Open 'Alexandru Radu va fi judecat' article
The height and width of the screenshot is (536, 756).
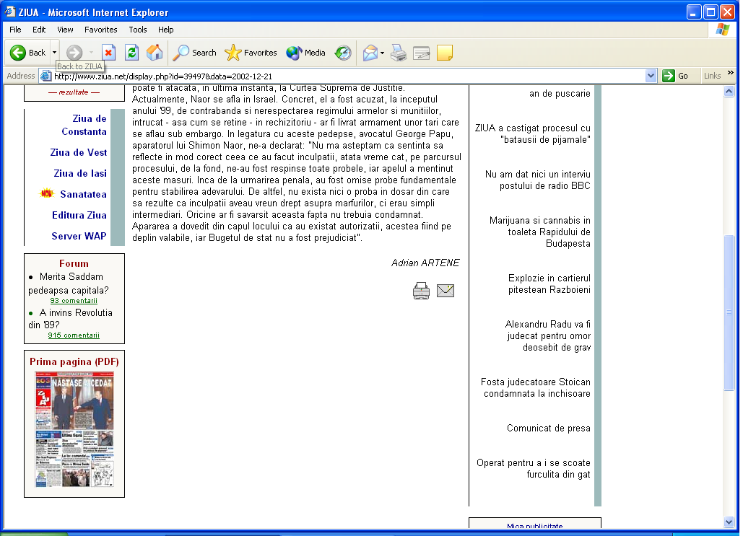[548, 335]
